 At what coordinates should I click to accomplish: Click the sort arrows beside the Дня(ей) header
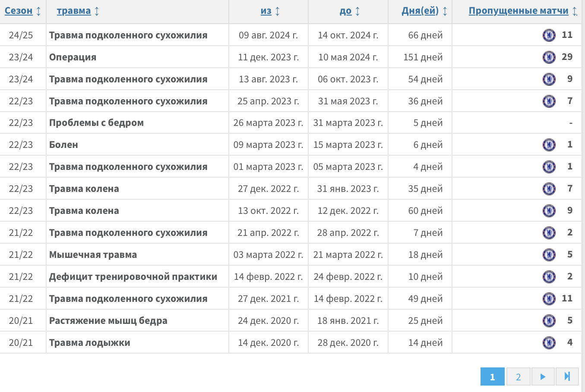445,11
